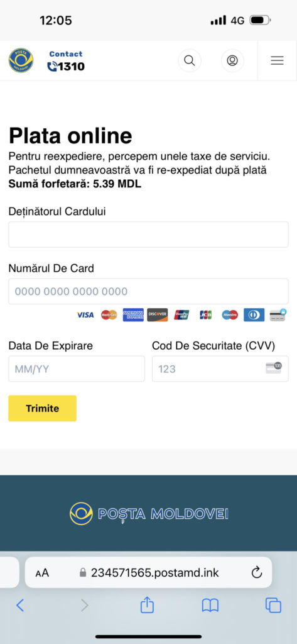Screen dimensions: 297x644
Task: Call the 1310 contact phone number
Action: (x=66, y=66)
